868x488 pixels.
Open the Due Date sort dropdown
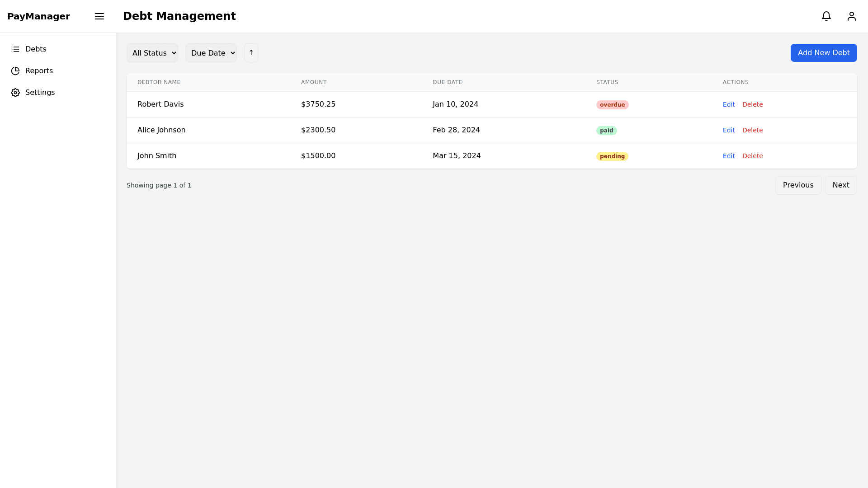(x=211, y=53)
